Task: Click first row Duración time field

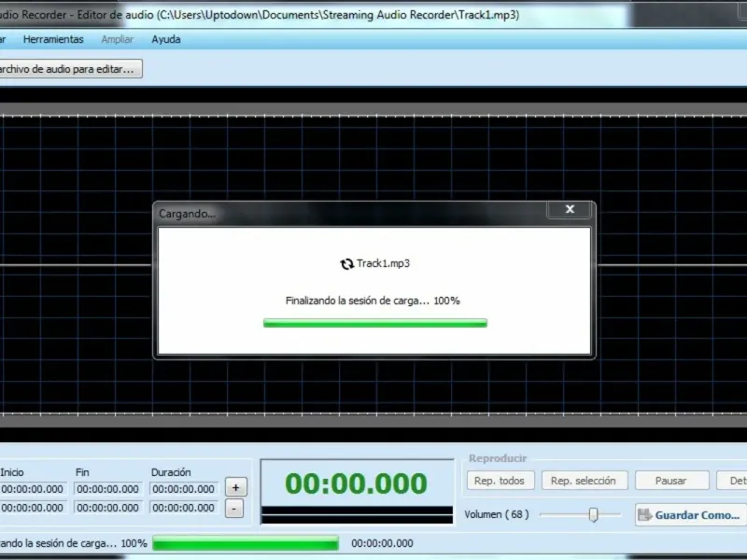Action: pos(183,489)
